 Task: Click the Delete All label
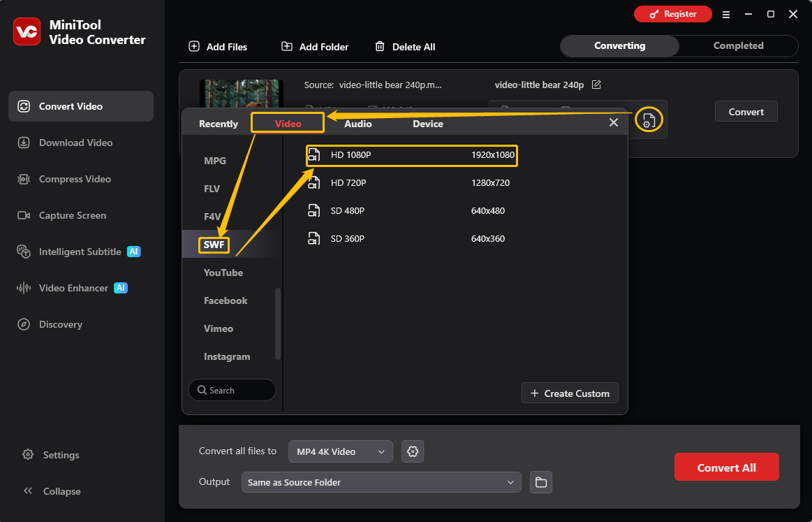(x=413, y=47)
